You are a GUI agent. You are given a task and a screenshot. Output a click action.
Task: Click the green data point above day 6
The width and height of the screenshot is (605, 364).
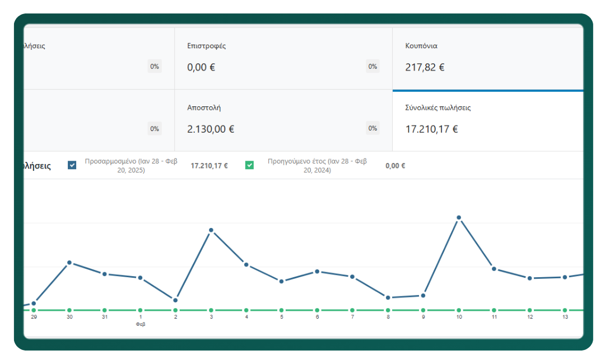click(x=317, y=310)
